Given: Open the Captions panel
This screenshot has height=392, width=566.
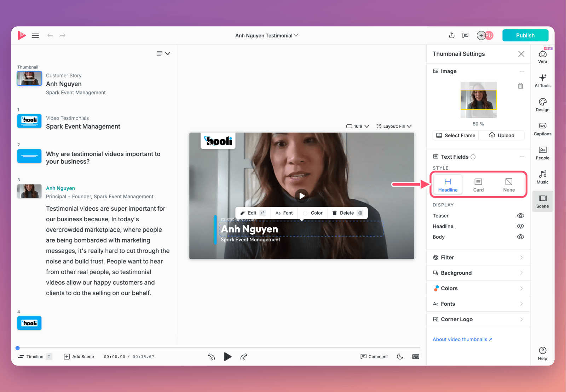Looking at the screenshot, I should [x=543, y=129].
